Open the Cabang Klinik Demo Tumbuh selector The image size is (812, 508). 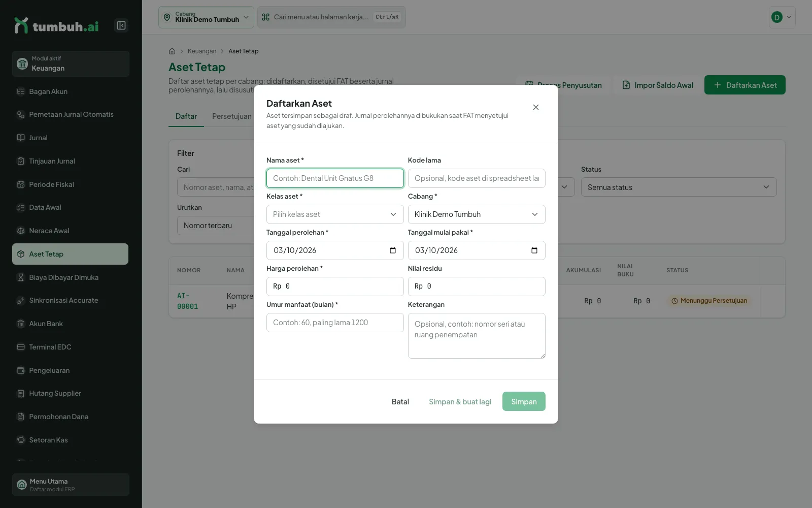click(x=206, y=17)
